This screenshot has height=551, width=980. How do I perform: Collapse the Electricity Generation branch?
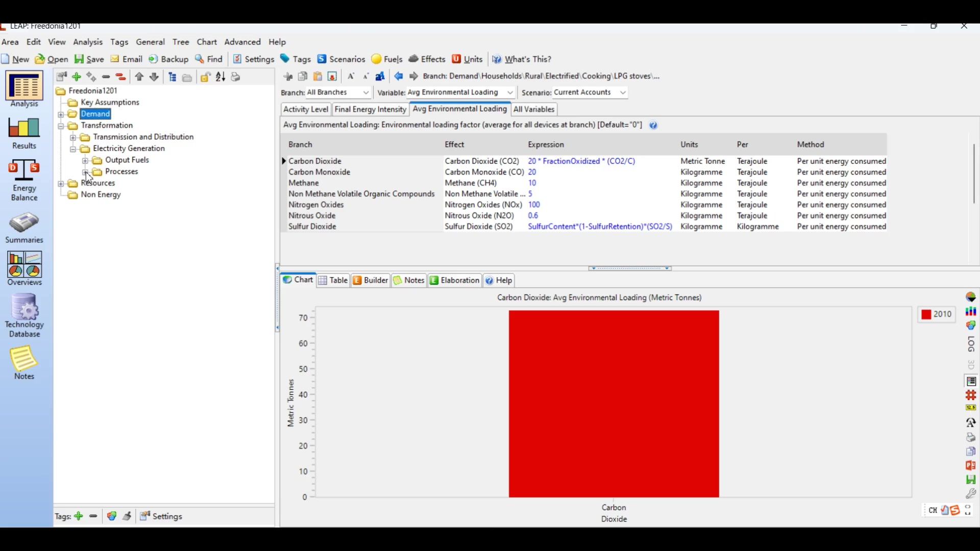[x=73, y=149]
